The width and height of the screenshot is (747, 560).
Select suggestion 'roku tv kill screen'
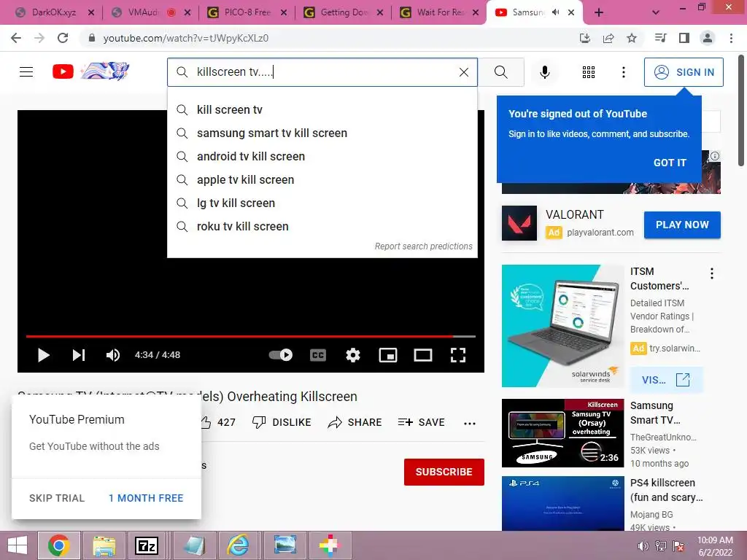tap(322, 227)
